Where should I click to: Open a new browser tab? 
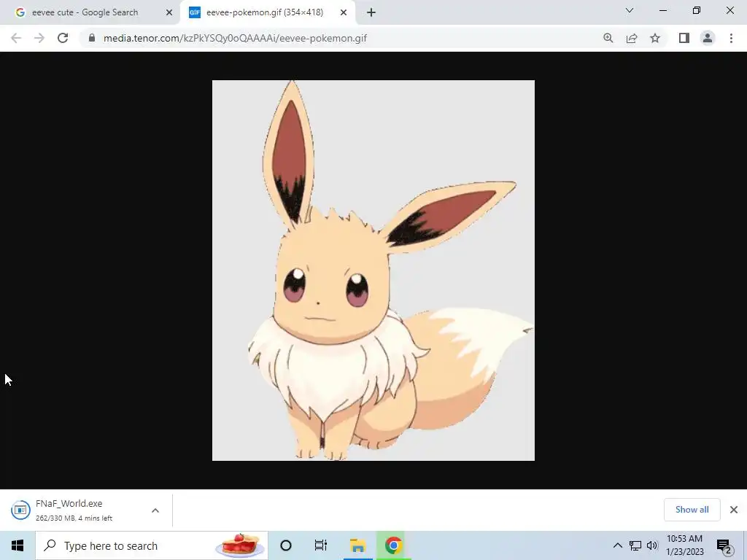371,13
